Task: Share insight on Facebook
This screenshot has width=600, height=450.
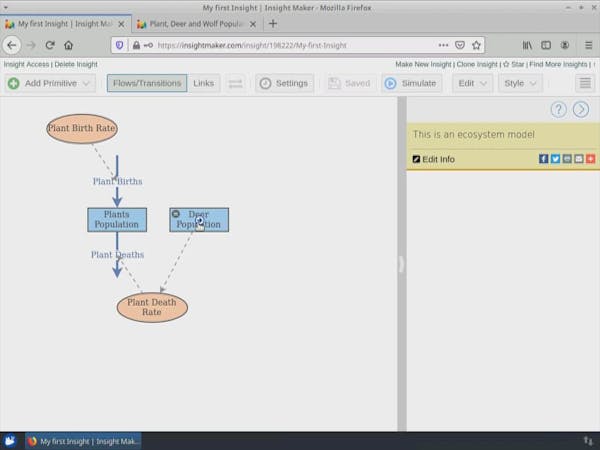Action: point(543,159)
